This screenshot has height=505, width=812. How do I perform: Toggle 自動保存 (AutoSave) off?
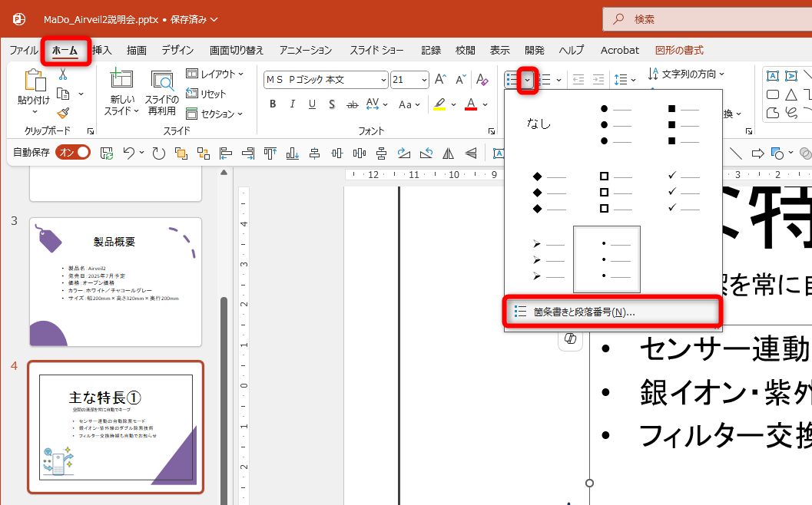73,153
